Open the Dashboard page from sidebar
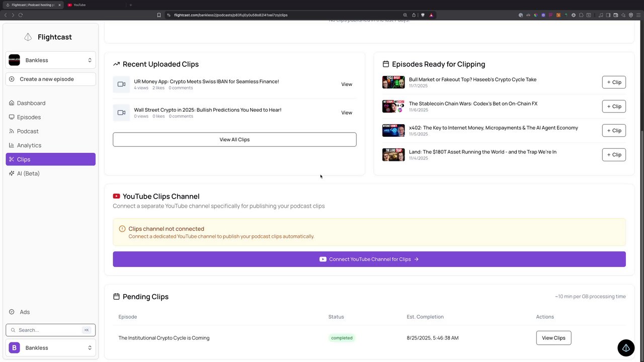This screenshot has width=644, height=362. click(31, 103)
